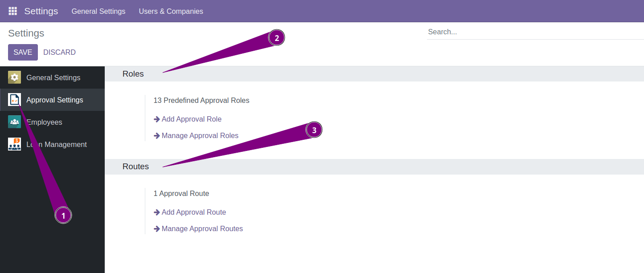Open the apps menu grid icon
The width and height of the screenshot is (644, 273).
12,11
